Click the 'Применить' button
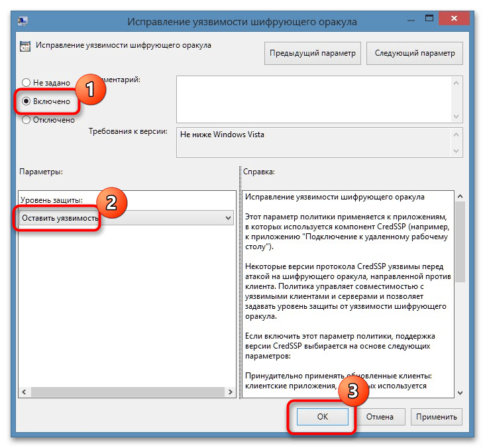This screenshot has height=448, width=485. coord(437,417)
